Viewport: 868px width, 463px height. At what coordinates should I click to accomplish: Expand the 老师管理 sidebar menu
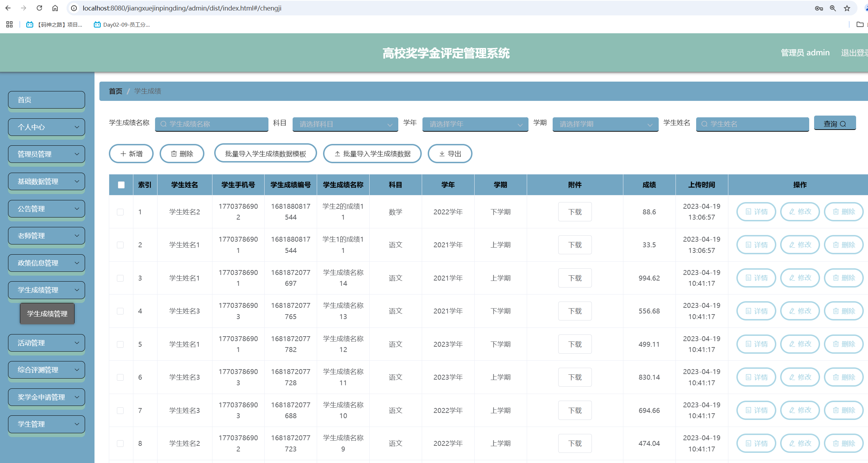pyautogui.click(x=47, y=236)
